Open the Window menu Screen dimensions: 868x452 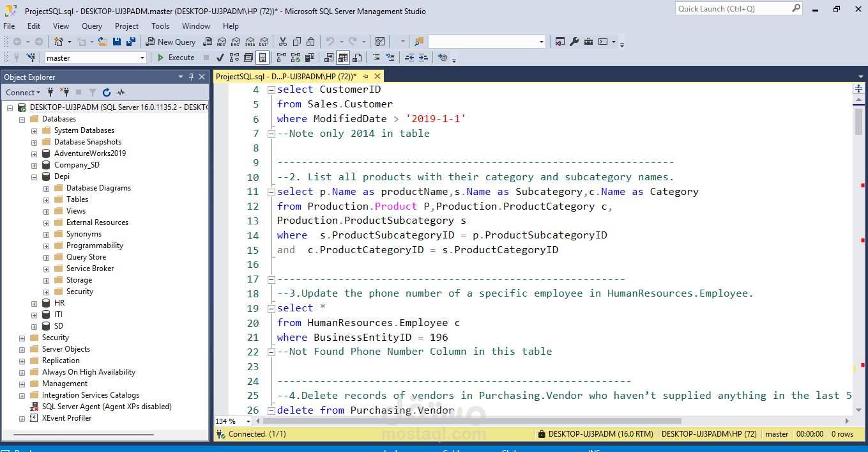(x=196, y=26)
